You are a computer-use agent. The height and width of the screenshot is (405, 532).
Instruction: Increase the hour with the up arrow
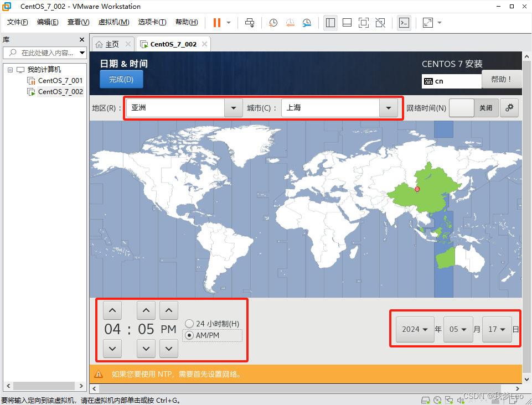(112, 310)
